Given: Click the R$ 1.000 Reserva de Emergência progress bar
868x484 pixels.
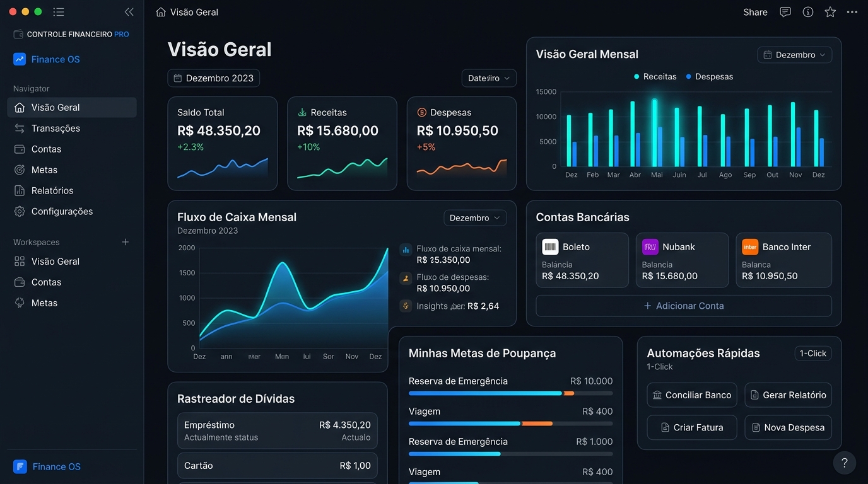Looking at the screenshot, I should pos(510,454).
